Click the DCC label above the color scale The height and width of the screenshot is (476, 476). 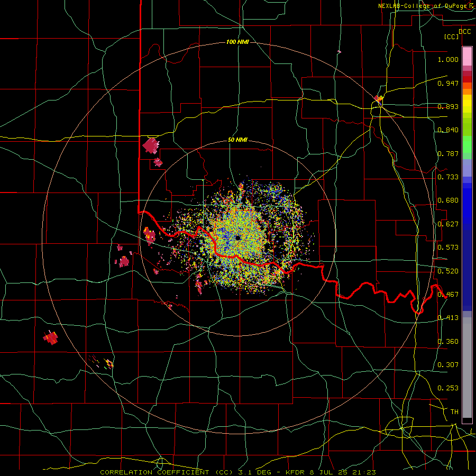point(464,32)
